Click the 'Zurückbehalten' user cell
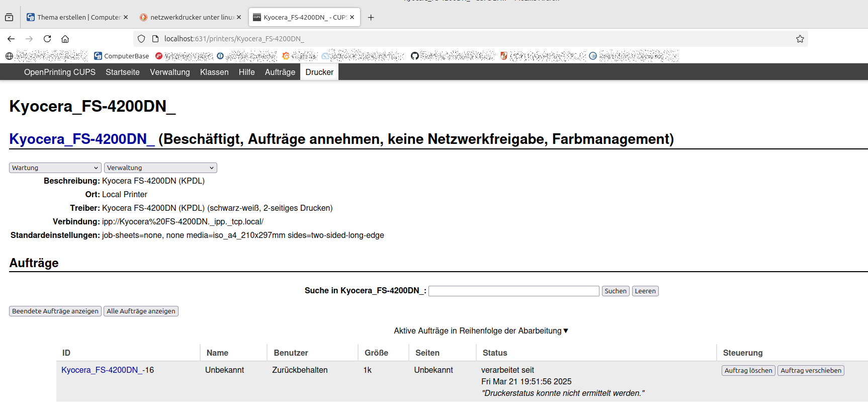 pos(300,370)
